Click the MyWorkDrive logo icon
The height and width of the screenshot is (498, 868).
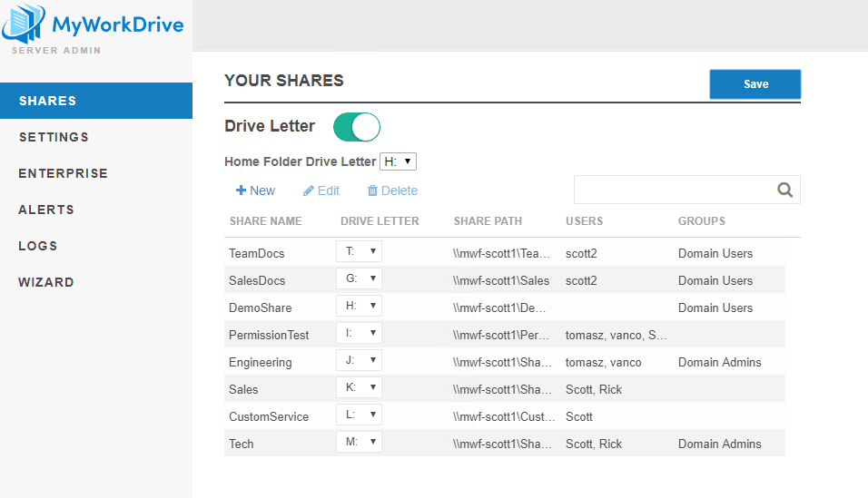[24, 24]
